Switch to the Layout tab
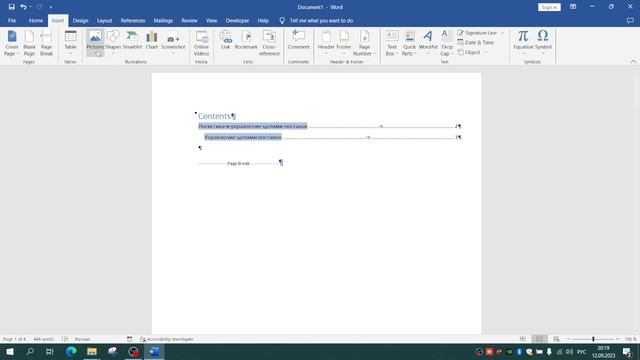The image size is (640, 360). 104,20
